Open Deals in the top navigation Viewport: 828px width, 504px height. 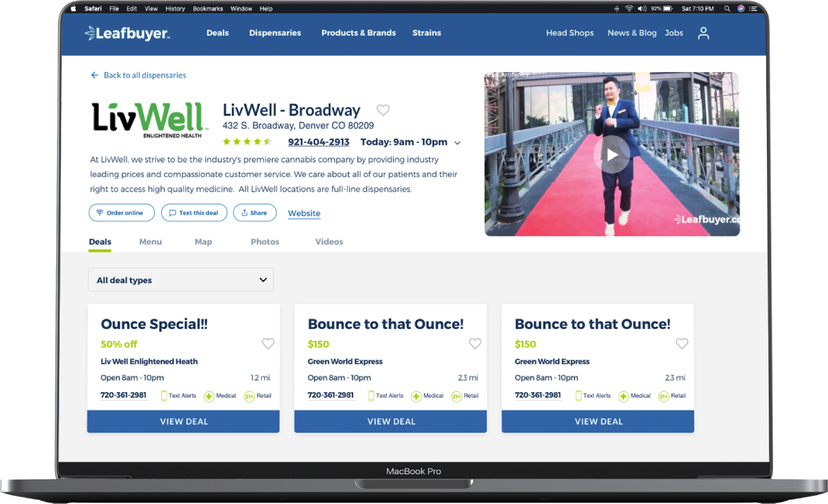click(x=217, y=33)
